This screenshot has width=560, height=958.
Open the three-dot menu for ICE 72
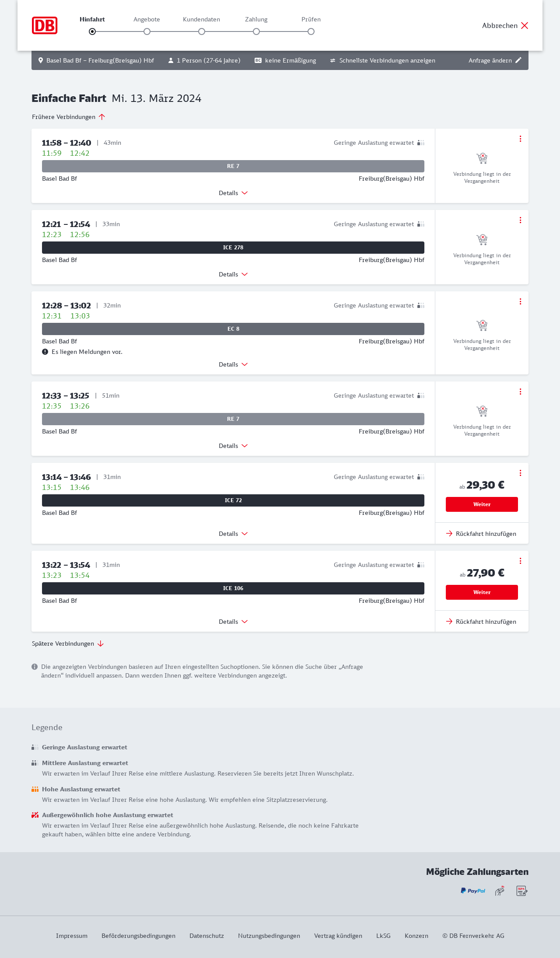pos(520,473)
